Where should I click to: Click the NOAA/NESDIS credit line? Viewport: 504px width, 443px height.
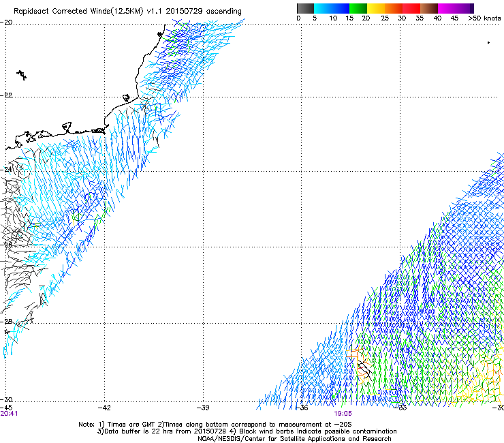pos(294,439)
